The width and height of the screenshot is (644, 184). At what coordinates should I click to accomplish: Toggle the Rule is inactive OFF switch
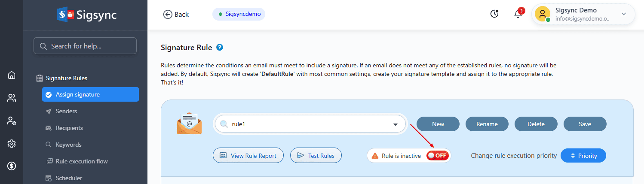point(437,156)
